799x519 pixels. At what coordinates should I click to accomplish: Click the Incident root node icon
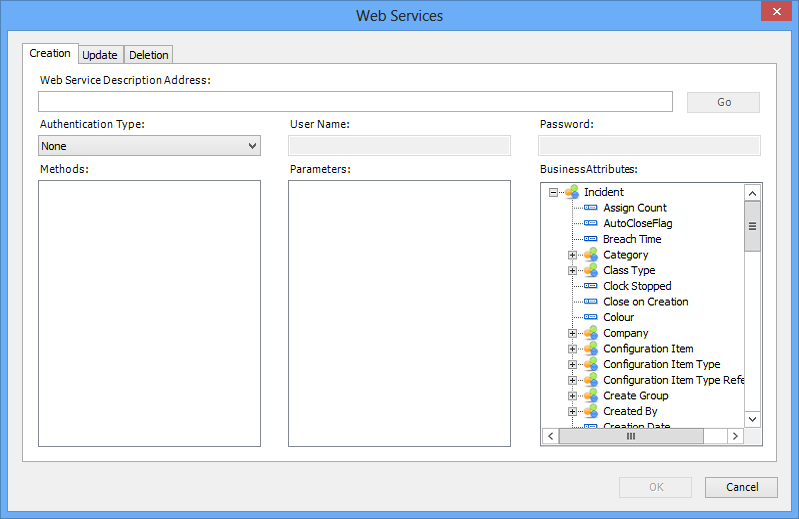click(x=572, y=192)
